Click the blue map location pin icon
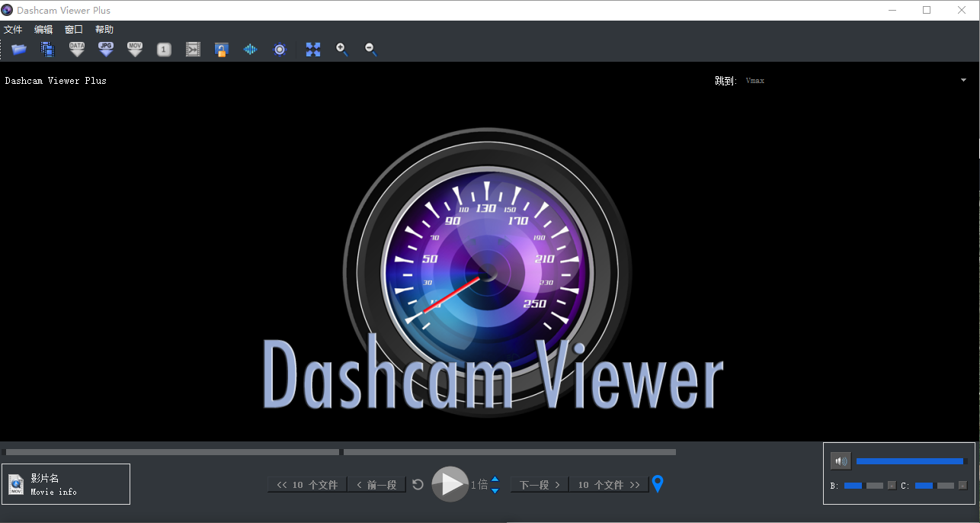 coord(658,484)
